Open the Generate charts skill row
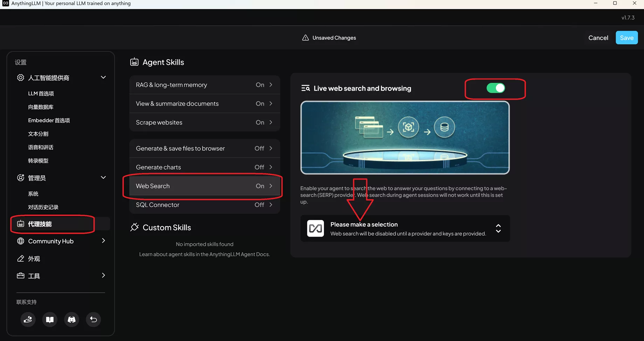644x341 pixels. click(x=205, y=167)
